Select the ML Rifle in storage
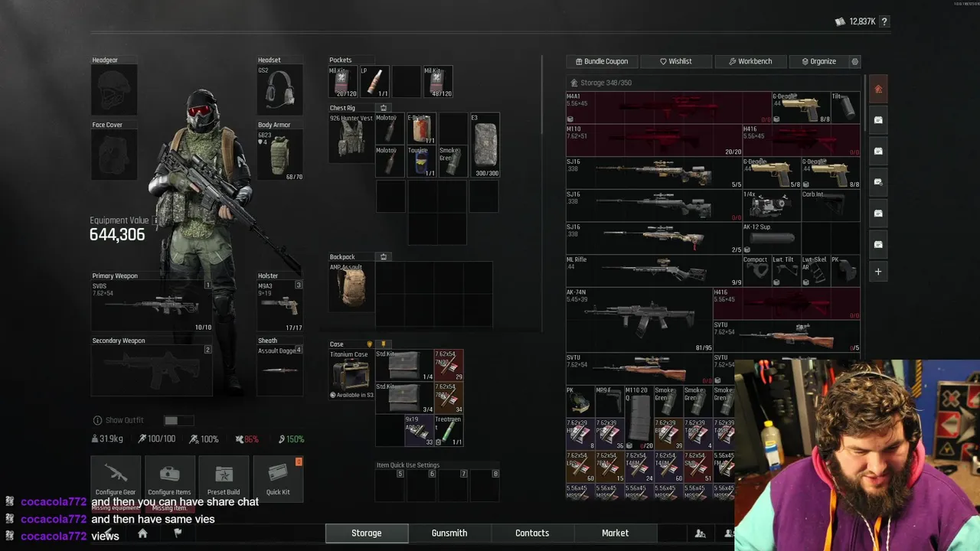The width and height of the screenshot is (980, 551). tap(654, 271)
